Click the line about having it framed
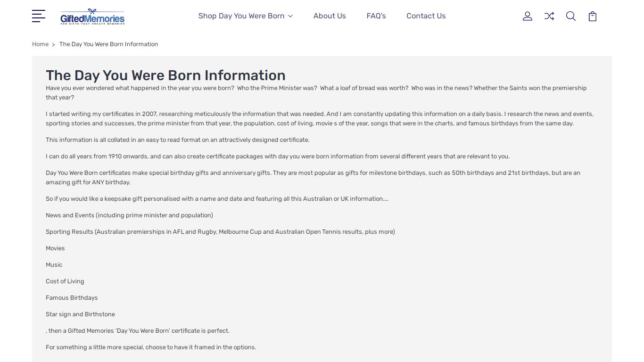The height and width of the screenshot is (362, 644). (151, 347)
